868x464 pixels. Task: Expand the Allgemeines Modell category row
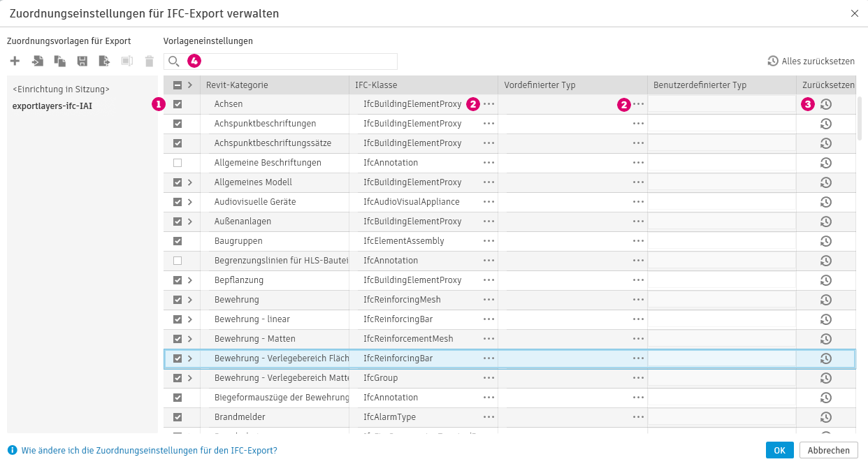tap(190, 182)
